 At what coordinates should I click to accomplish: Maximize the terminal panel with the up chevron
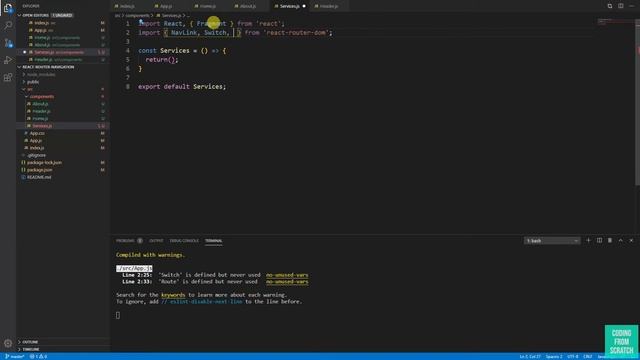tap(620, 240)
